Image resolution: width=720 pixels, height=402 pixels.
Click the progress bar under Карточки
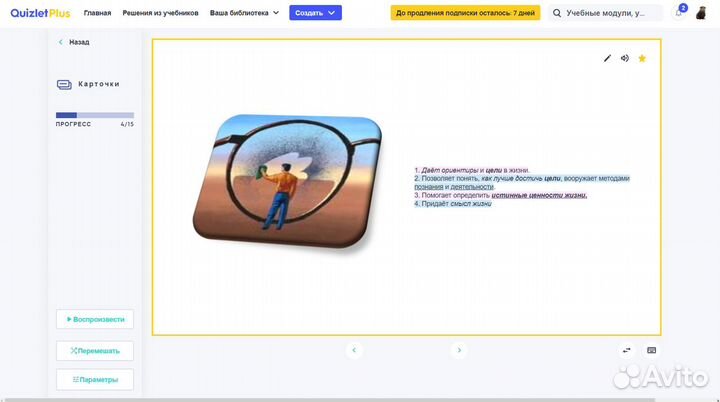tap(95, 115)
